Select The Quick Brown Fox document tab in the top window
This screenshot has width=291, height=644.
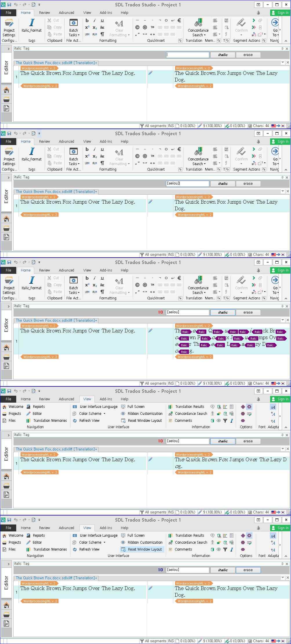(56, 63)
